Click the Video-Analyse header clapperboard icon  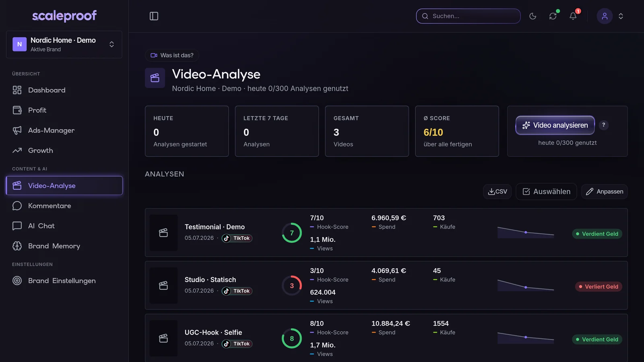(x=155, y=78)
